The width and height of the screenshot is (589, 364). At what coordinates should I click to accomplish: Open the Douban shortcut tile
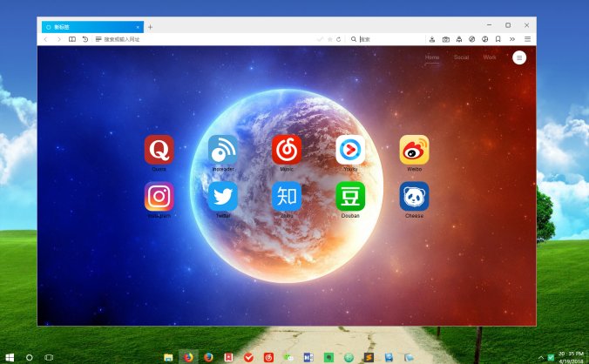click(350, 196)
